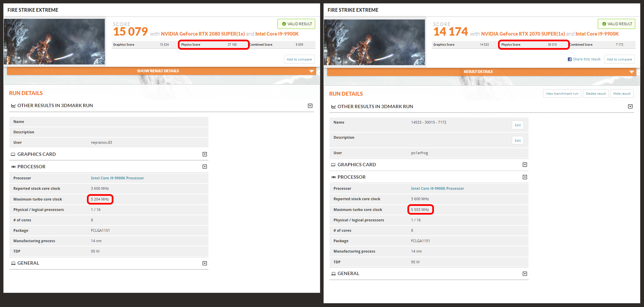Click the Fire Strike thumbnail on RTX 2070 result

click(375, 42)
